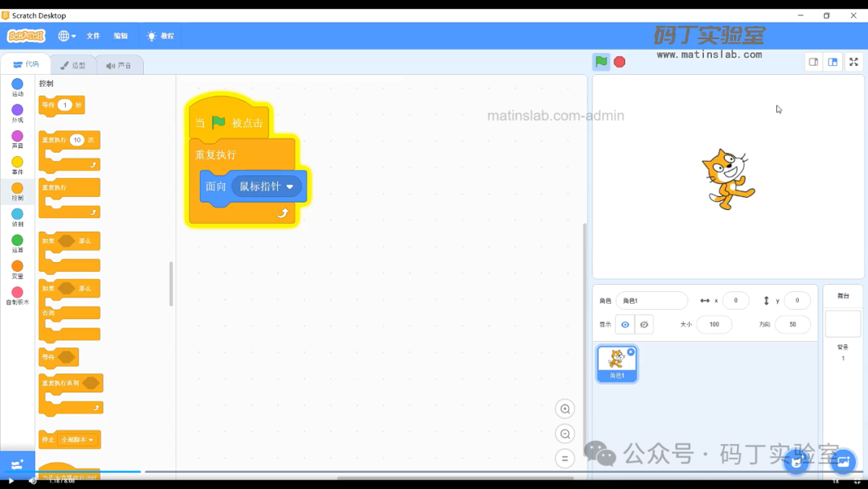
Task: Zoom out the code workspace
Action: tap(565, 434)
